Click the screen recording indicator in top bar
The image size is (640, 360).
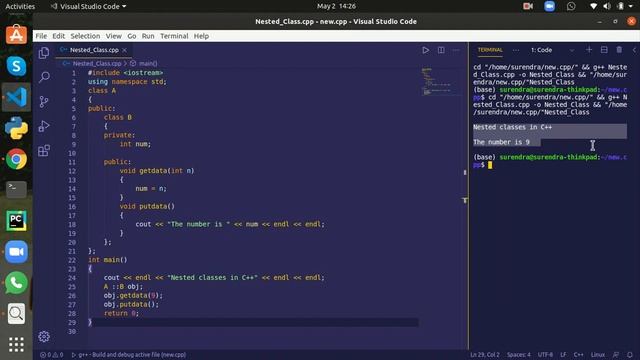[528, 6]
